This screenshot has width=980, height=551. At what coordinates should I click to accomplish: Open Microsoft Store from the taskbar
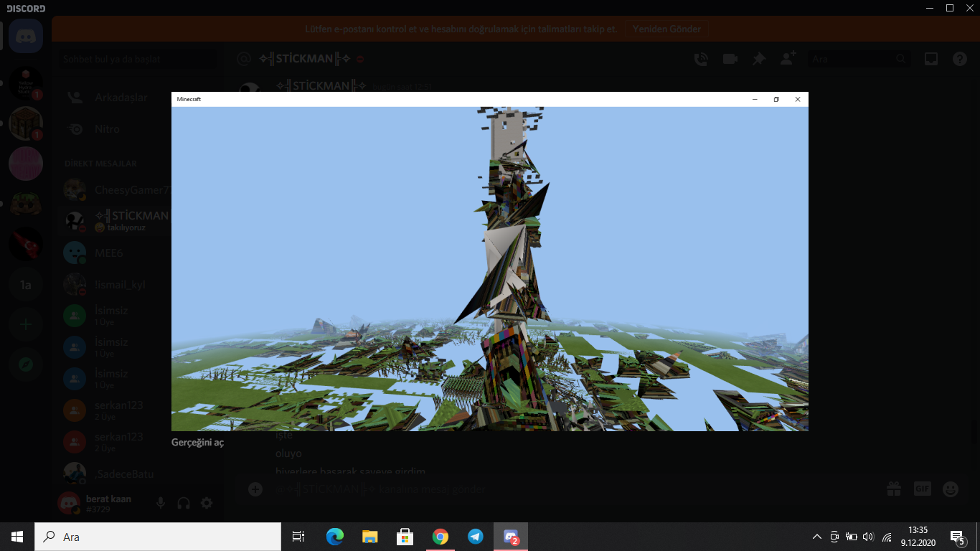tap(405, 537)
